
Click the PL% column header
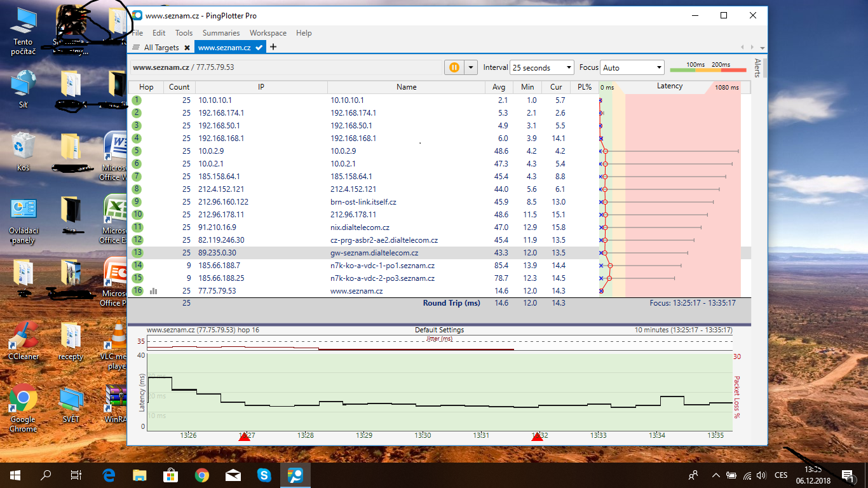tap(585, 87)
